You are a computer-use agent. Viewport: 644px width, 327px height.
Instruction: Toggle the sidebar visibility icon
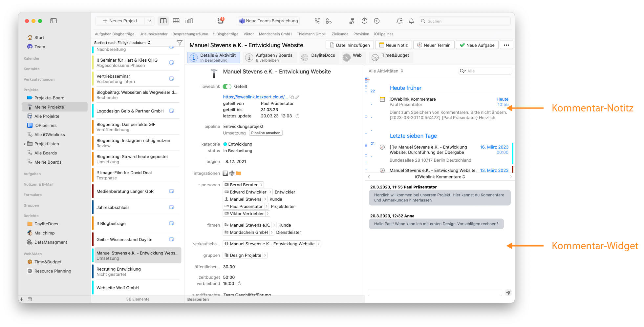click(x=54, y=21)
